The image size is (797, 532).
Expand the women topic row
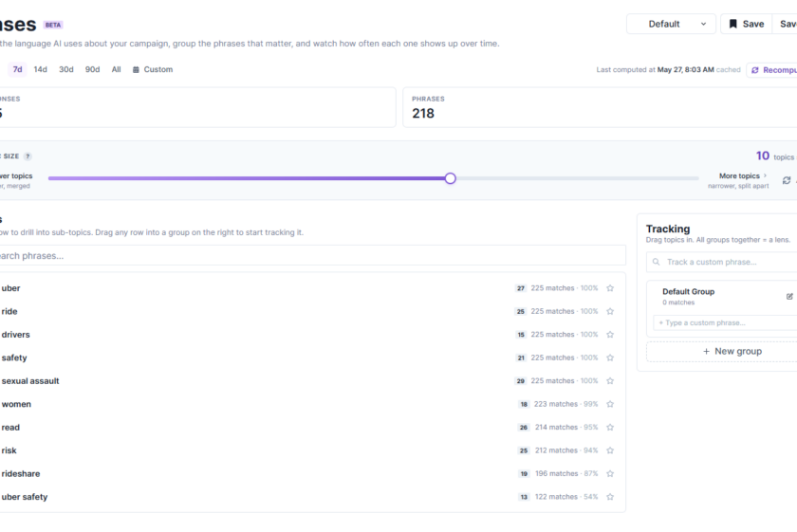(312, 404)
